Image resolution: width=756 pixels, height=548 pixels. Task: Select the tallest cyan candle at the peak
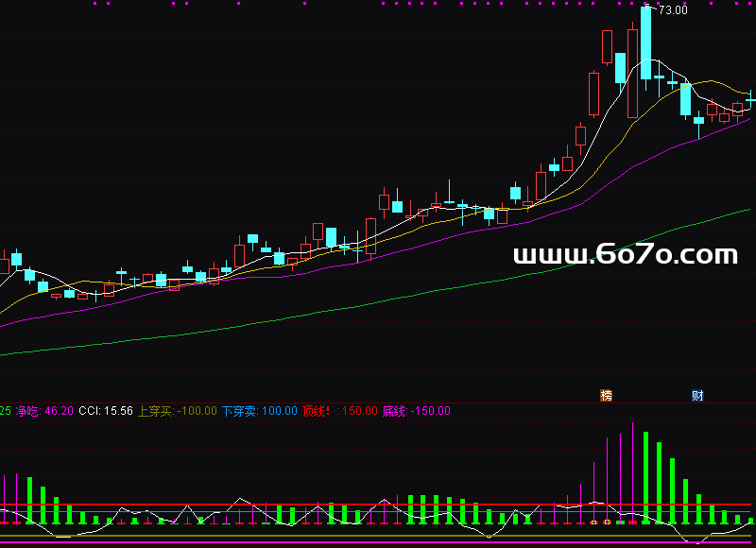[x=645, y=43]
